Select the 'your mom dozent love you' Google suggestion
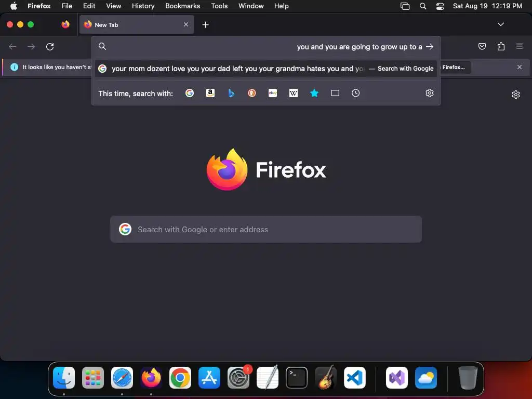Screen dimensions: 532x399 coord(266,69)
